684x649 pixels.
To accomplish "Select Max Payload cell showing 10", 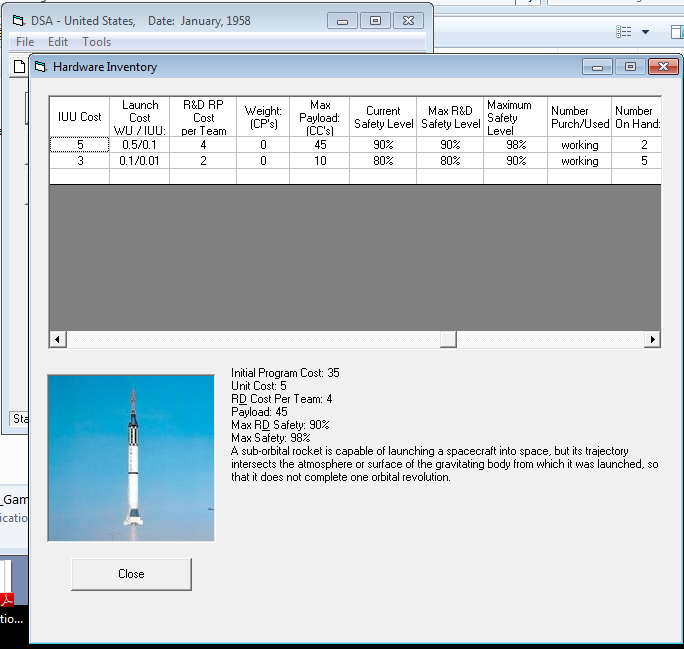I will 320,161.
